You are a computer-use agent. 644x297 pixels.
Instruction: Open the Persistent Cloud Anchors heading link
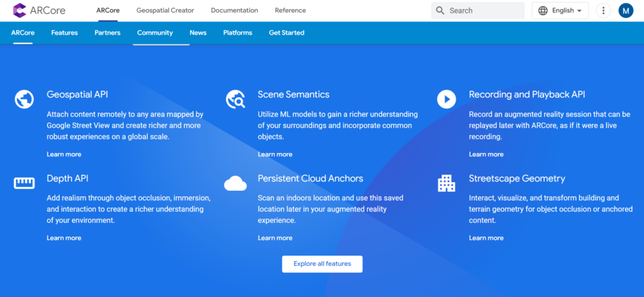[310, 178]
